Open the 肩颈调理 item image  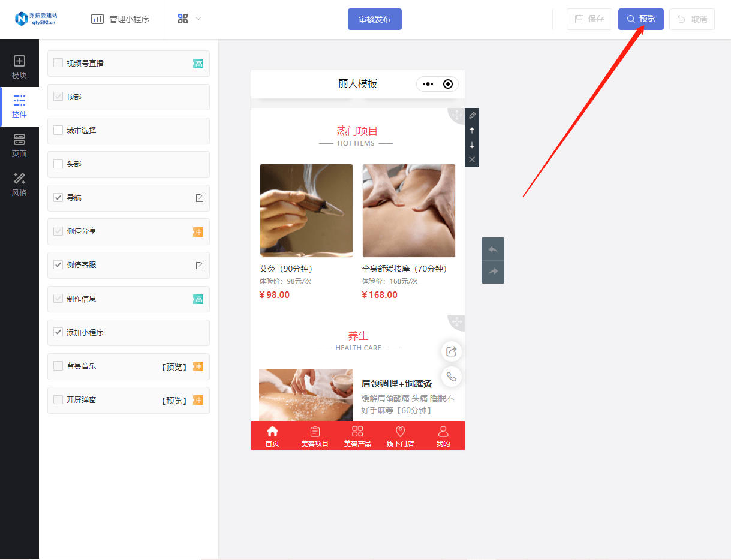pyautogui.click(x=306, y=395)
